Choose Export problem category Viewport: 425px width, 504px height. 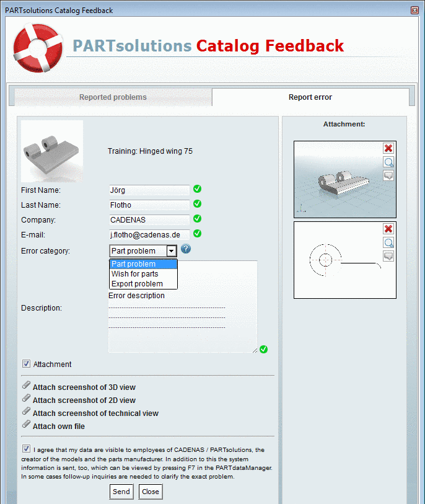click(143, 284)
